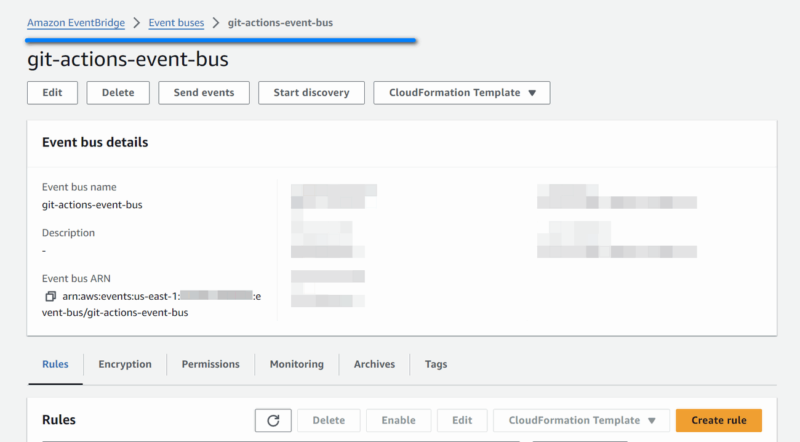Switch to the Rules tab
Viewport: 800px width, 442px height.
point(55,364)
